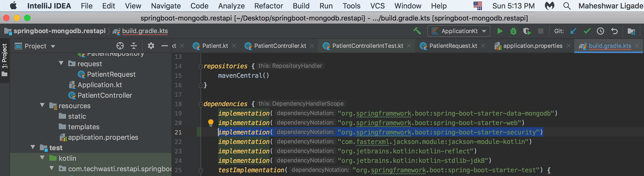Viewport: 644px width, 176px height.
Task: Run with Coverage shield icon
Action: pos(527,31)
